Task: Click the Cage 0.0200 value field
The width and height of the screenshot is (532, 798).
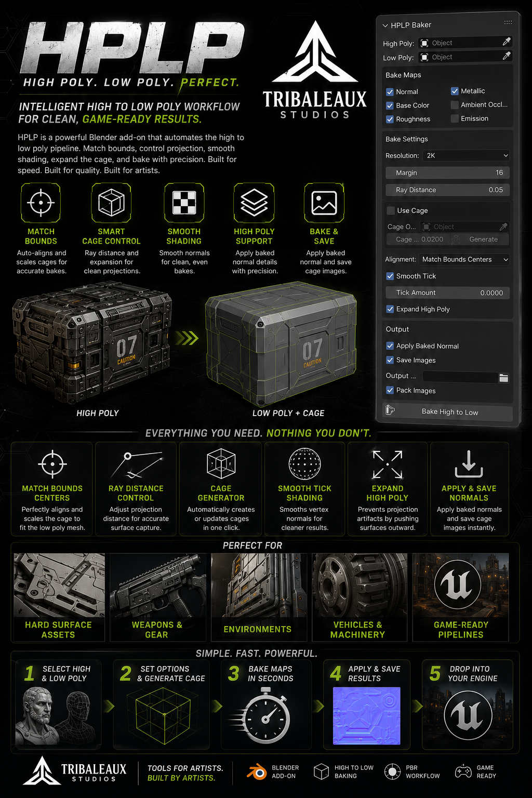Action: (418, 240)
